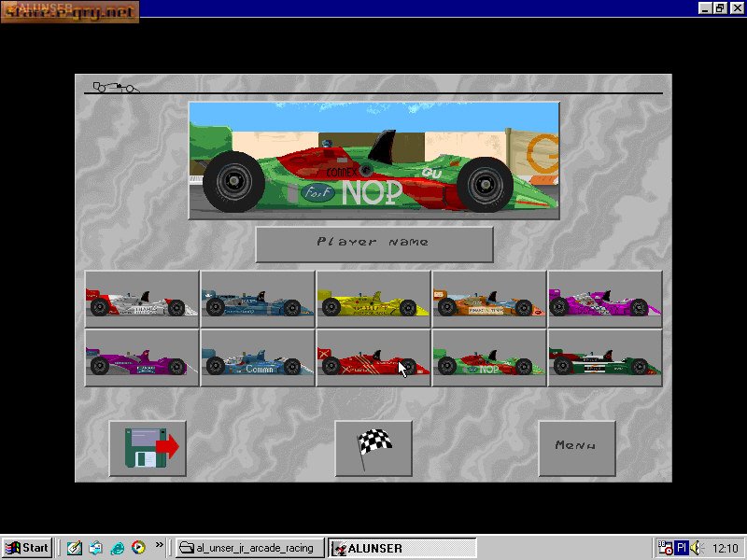Click the taskbar clock showing 12:10
The height and width of the screenshot is (560, 747).
tap(726, 548)
